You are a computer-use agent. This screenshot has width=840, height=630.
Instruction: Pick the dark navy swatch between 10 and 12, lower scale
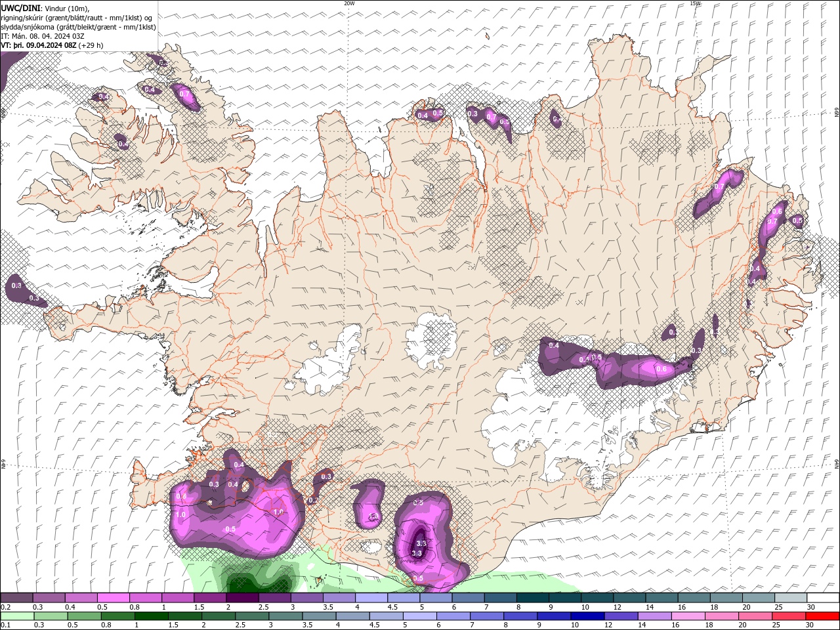(x=586, y=616)
